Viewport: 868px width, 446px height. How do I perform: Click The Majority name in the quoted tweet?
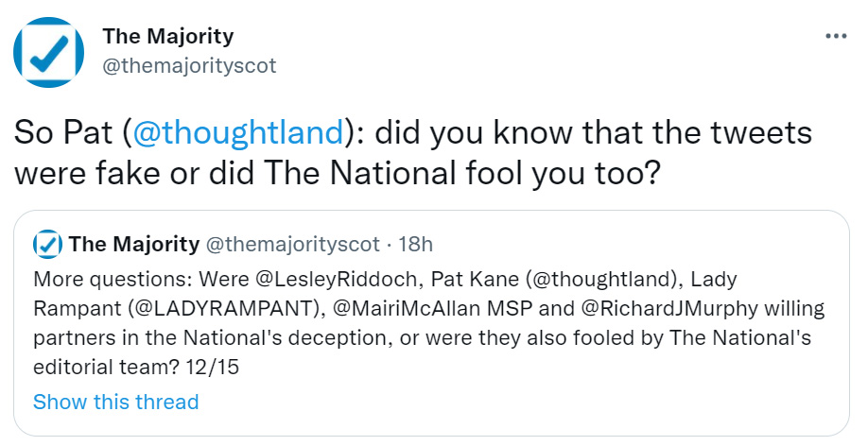(133, 245)
